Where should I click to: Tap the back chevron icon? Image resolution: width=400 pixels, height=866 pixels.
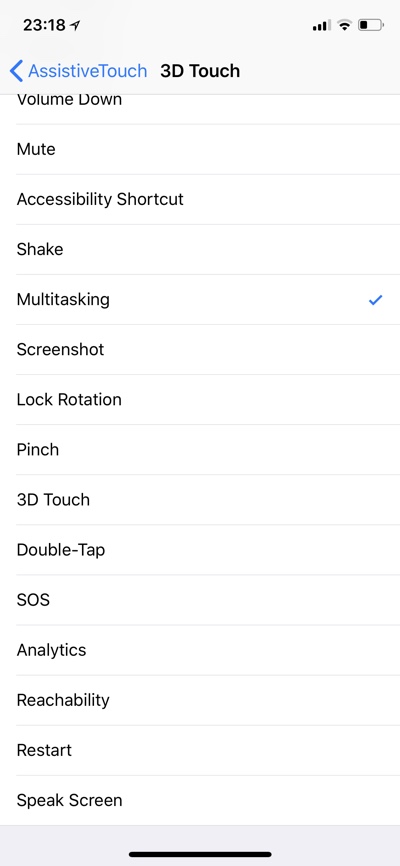(17, 71)
